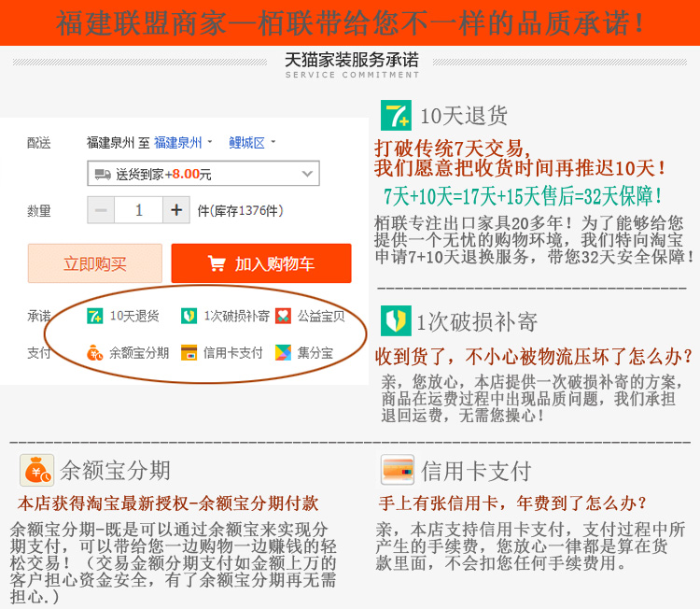The width and height of the screenshot is (700, 609).
Task: Click the quantity input field
Action: click(138, 210)
